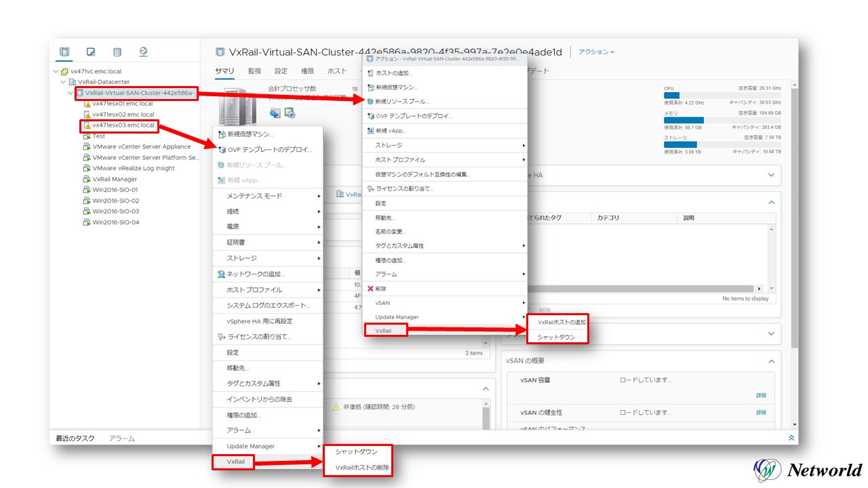Click the 新規 vApp icon in cluster menu
Screen dimensions: 868x488
click(370, 131)
